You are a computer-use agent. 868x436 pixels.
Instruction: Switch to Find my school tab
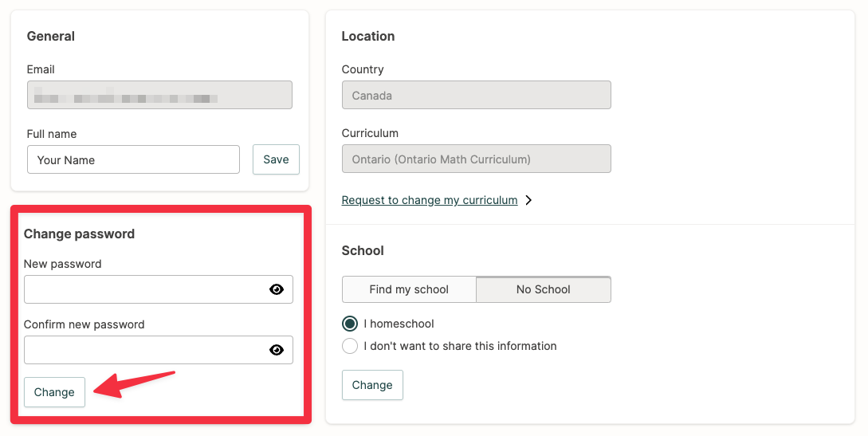click(x=409, y=289)
